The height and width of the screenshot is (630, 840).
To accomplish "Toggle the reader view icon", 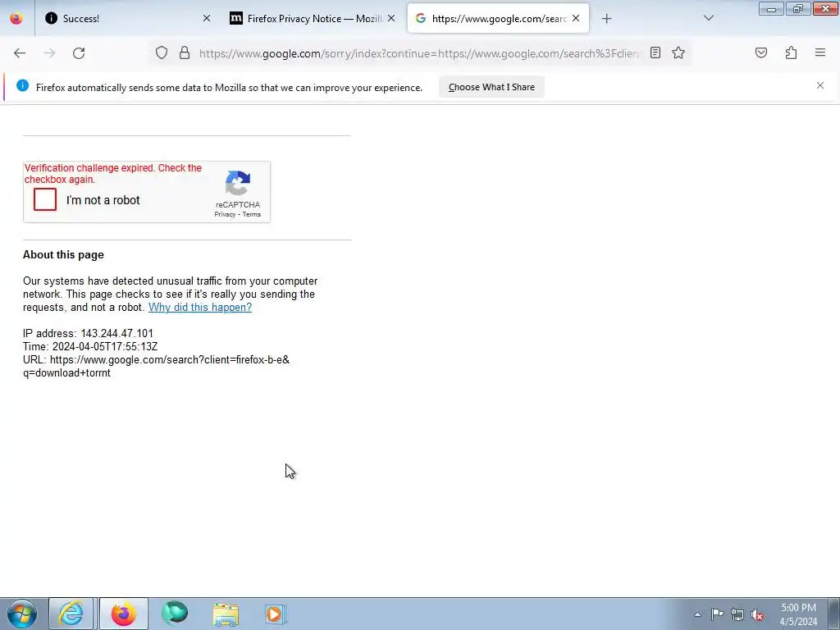I will [x=655, y=52].
